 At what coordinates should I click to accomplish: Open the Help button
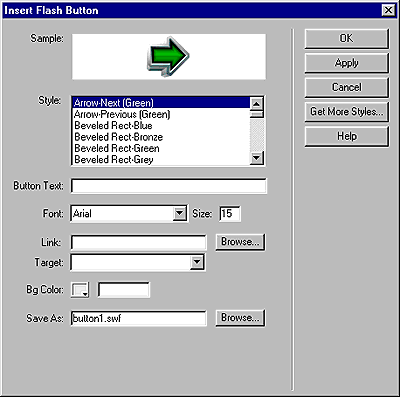click(x=347, y=136)
